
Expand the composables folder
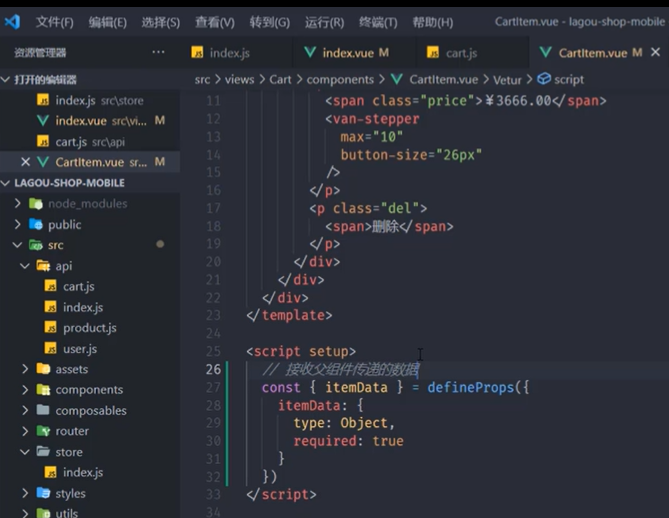[25, 410]
